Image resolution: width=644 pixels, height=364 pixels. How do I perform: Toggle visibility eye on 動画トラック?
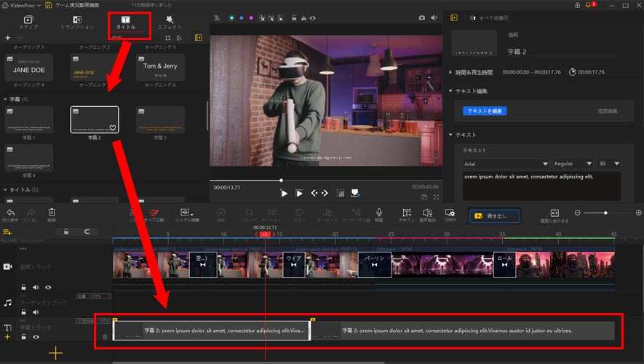pos(48,288)
